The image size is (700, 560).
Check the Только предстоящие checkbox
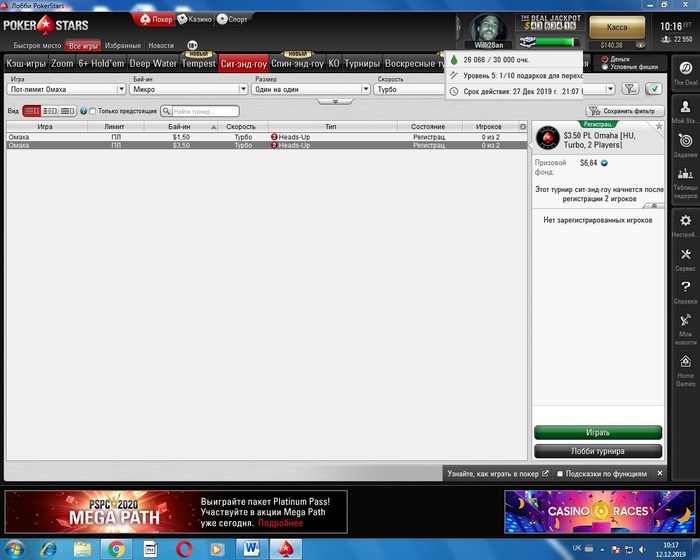coord(93,111)
